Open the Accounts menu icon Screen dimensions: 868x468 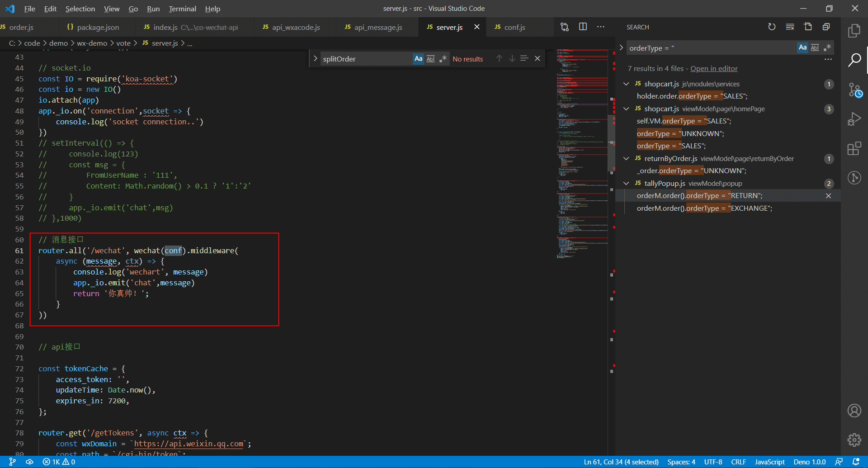point(854,411)
